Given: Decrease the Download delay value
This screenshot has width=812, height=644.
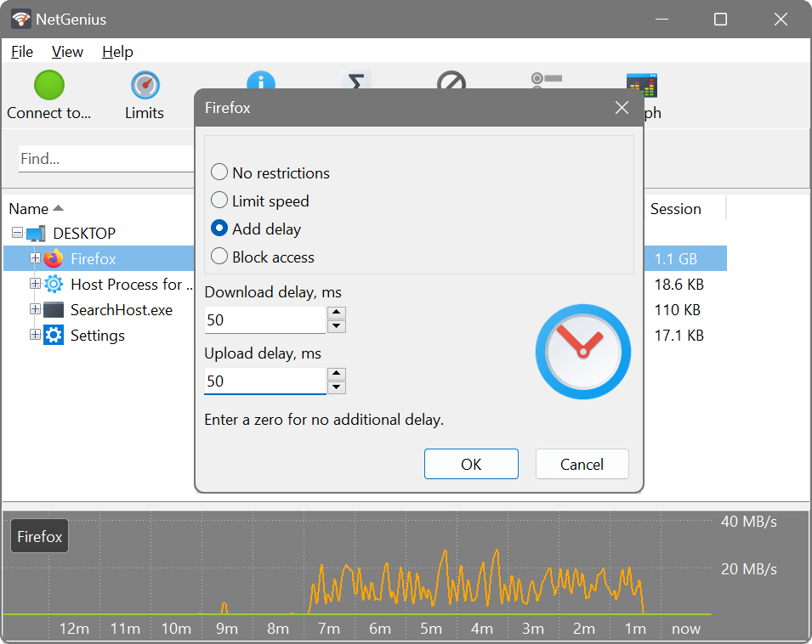Looking at the screenshot, I should pos(337,326).
